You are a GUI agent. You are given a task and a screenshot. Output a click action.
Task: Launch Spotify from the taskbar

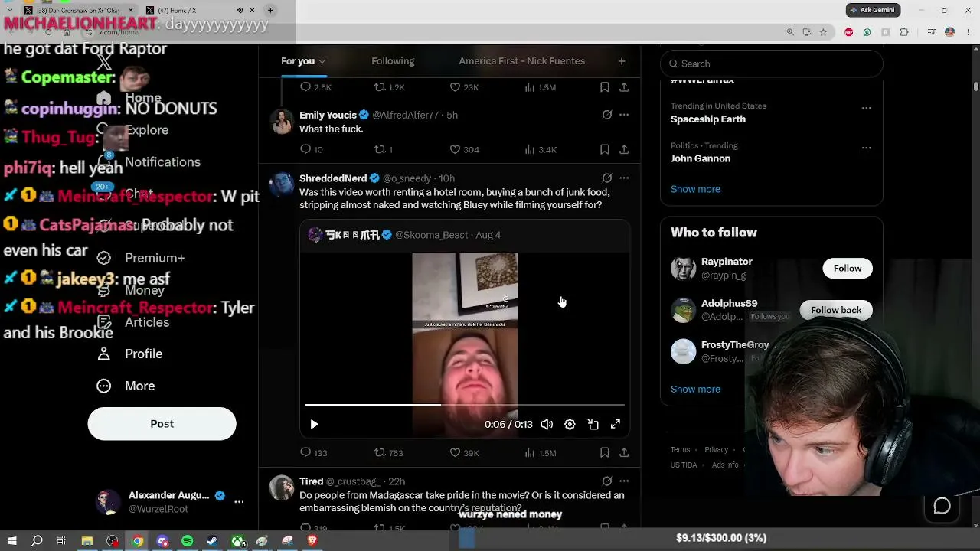coord(188,541)
